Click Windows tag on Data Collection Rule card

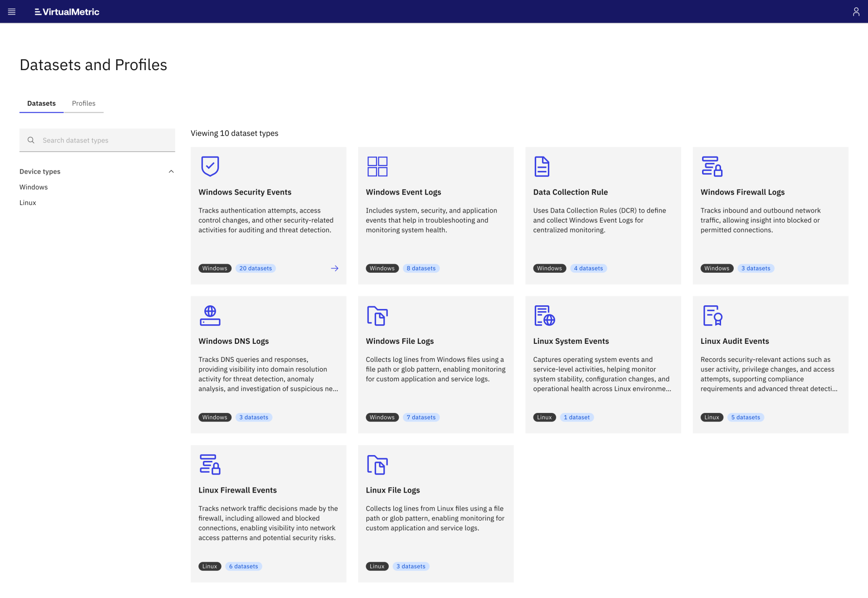click(549, 268)
